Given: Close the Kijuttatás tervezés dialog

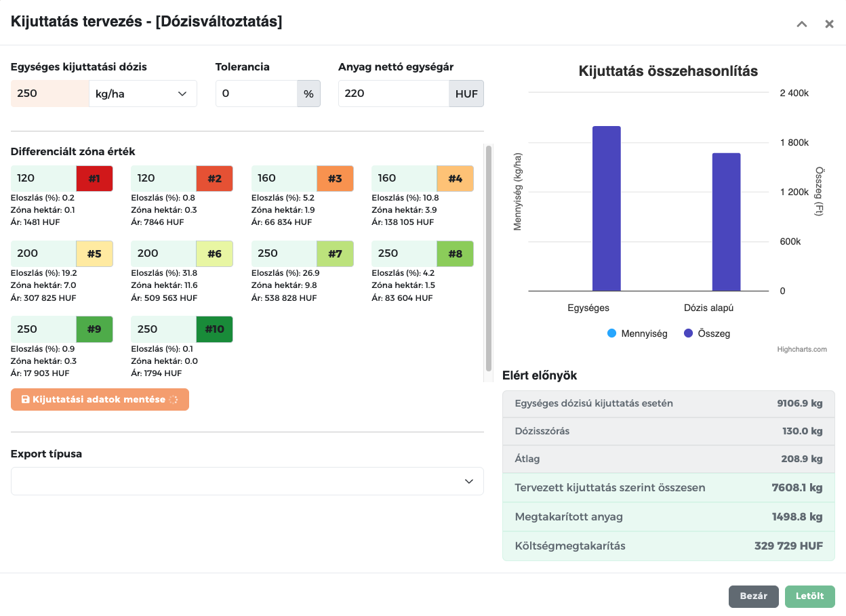Looking at the screenshot, I should tap(829, 24).
